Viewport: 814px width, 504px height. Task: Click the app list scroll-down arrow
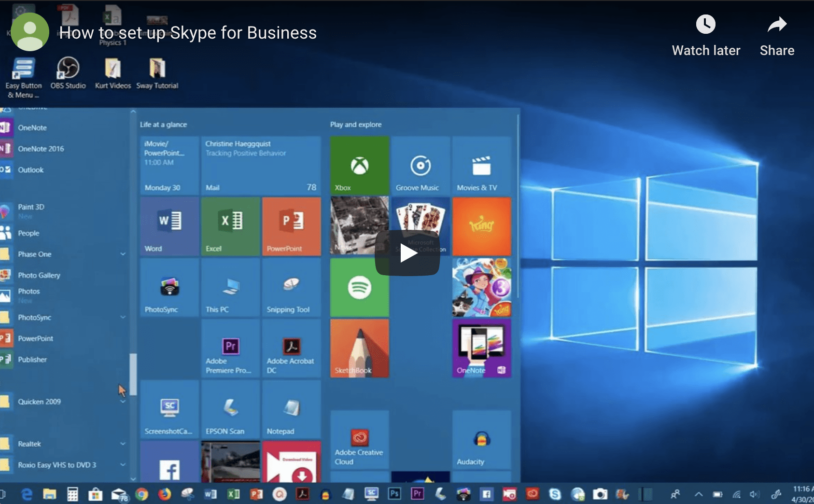(x=133, y=478)
